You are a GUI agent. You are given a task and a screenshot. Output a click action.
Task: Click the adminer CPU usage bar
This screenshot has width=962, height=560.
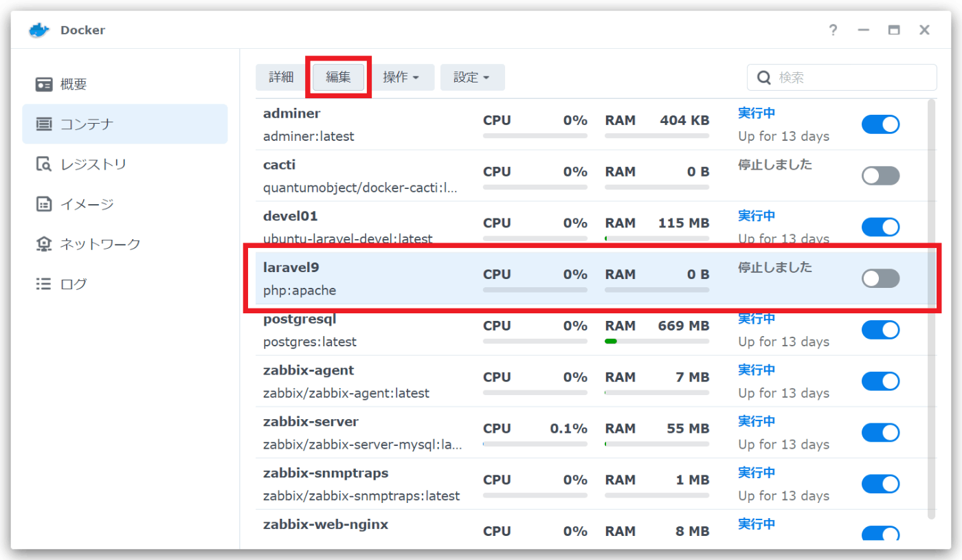pos(535,135)
